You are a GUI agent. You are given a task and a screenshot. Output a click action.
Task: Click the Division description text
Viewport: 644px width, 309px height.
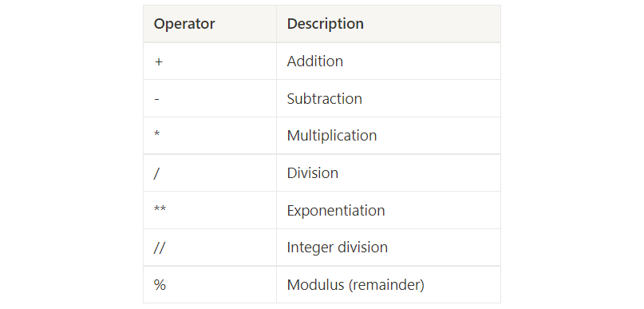313,173
